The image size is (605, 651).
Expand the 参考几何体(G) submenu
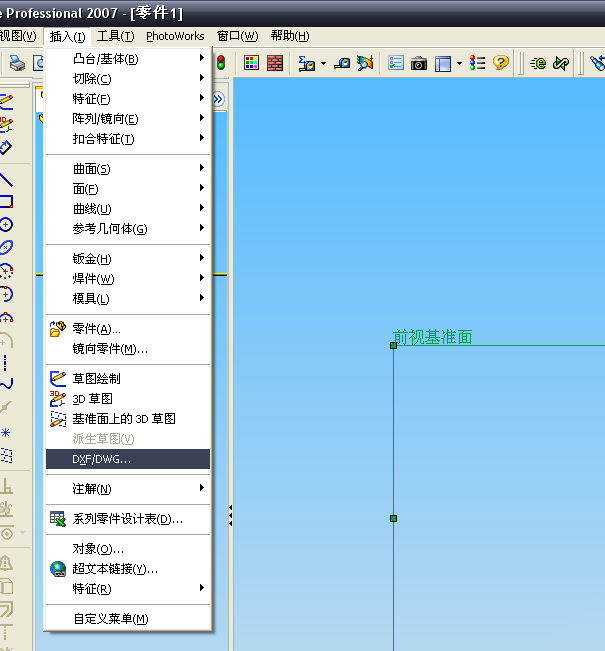tap(127, 228)
